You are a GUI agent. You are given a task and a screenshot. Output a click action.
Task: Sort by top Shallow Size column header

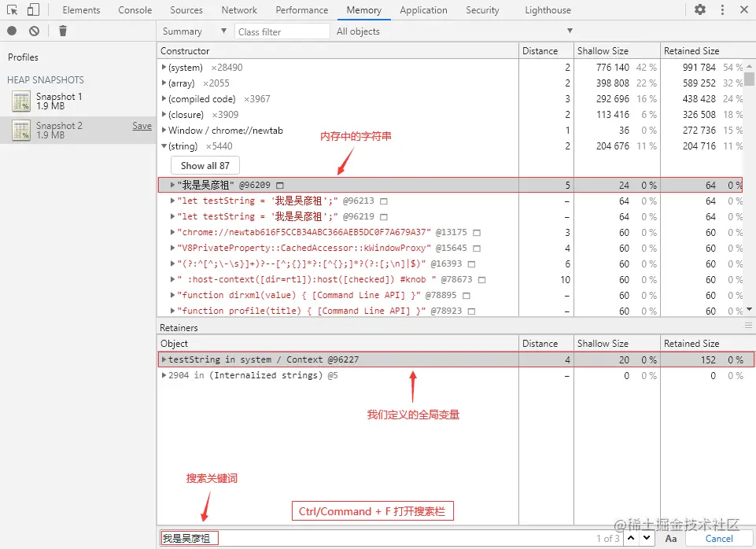point(617,50)
